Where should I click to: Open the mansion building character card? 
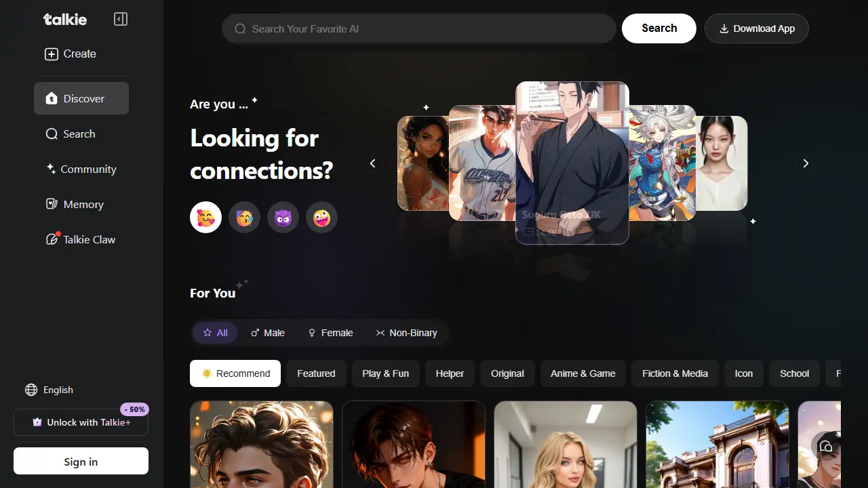(717, 444)
